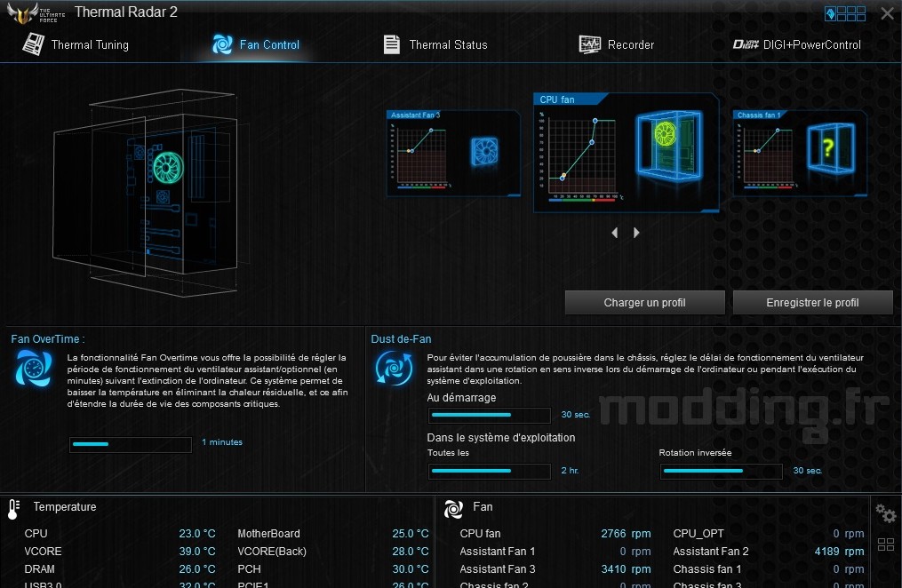The height and width of the screenshot is (588, 902).
Task: Click the window layout switcher icon
Action: (845, 14)
